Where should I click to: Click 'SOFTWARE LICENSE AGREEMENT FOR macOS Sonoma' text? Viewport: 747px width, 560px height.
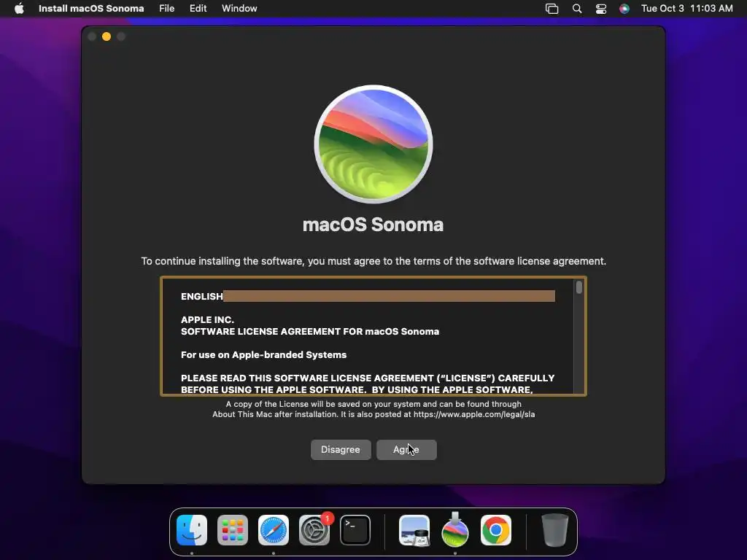coord(309,332)
